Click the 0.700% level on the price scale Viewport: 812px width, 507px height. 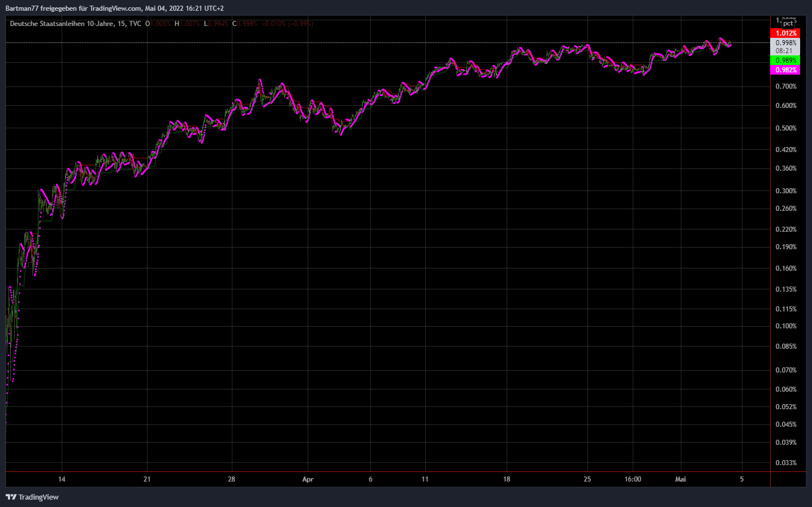[x=787, y=86]
